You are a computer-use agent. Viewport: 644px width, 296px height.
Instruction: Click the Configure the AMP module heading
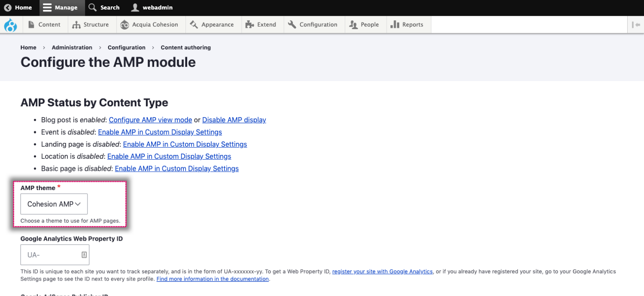click(x=108, y=62)
